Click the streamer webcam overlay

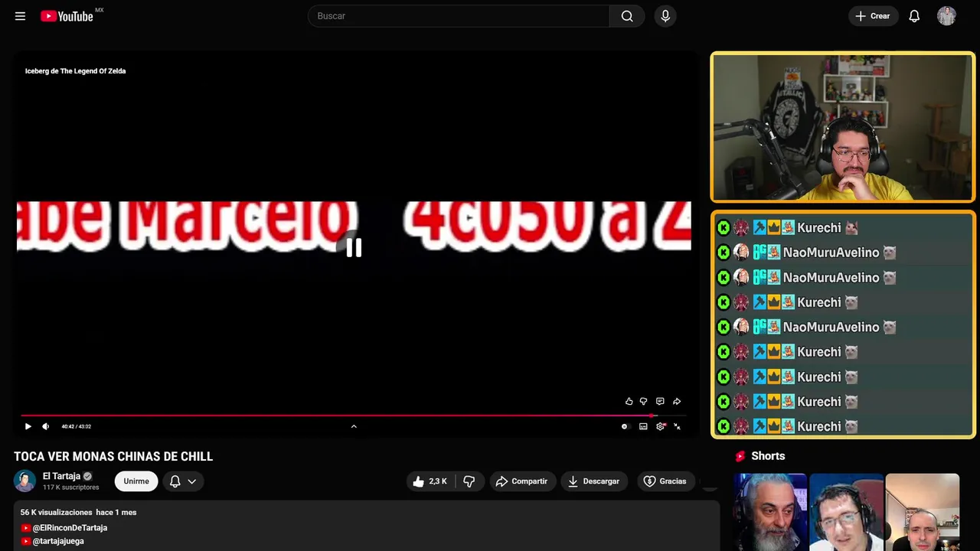843,127
